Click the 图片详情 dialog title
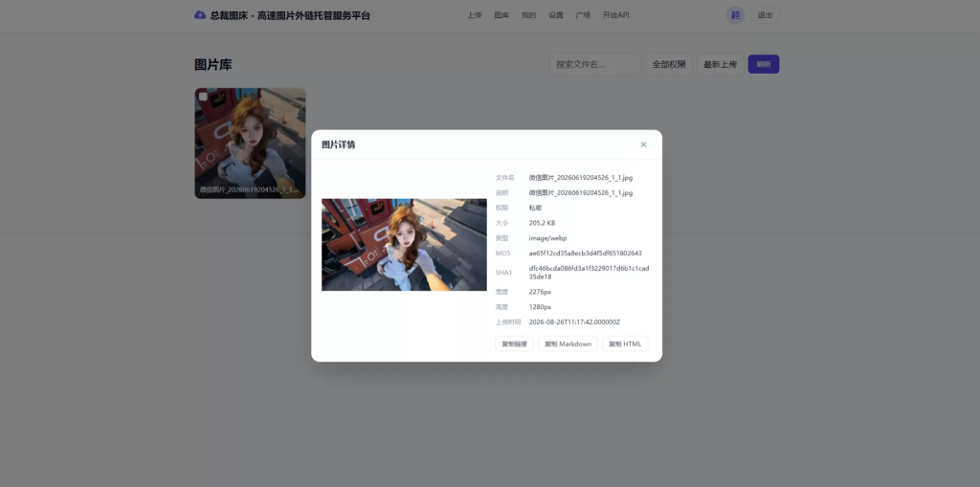The height and width of the screenshot is (487, 980). tap(338, 144)
